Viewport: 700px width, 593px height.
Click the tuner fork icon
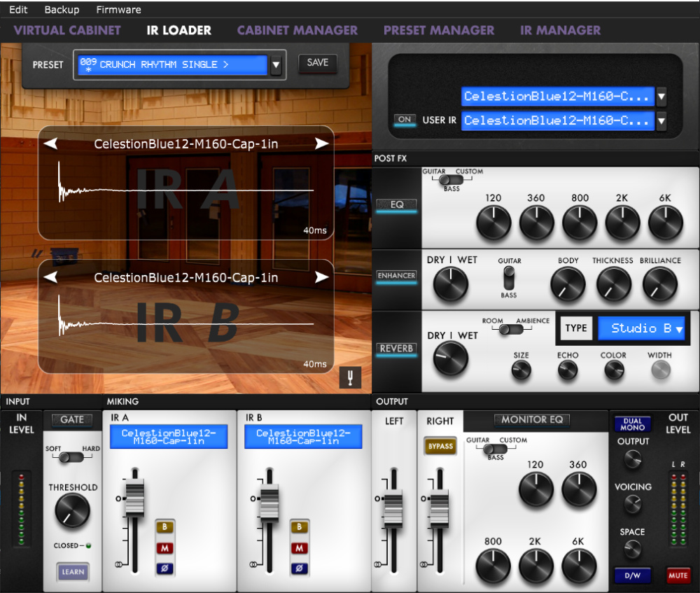pyautogui.click(x=349, y=378)
